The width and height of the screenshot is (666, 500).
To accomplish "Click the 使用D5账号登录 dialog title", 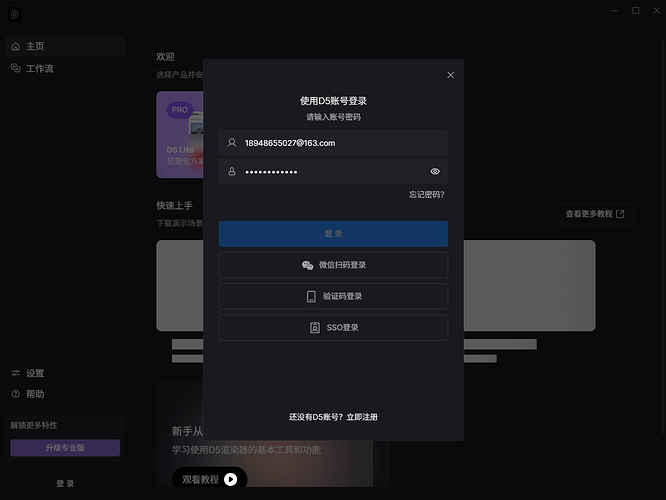I will [x=333, y=101].
